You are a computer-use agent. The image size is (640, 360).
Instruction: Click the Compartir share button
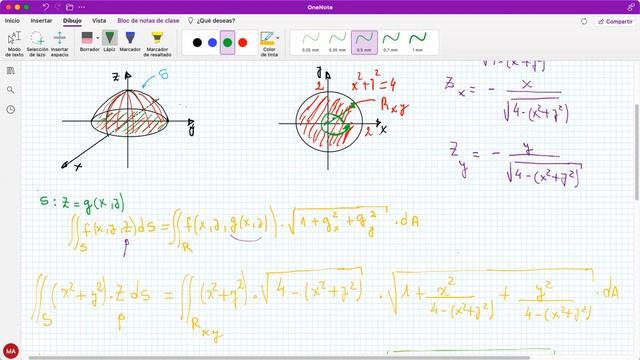pos(615,21)
